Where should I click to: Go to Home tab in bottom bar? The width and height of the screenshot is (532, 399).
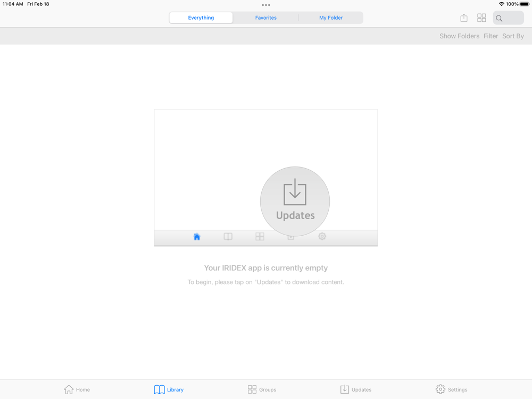tap(77, 389)
